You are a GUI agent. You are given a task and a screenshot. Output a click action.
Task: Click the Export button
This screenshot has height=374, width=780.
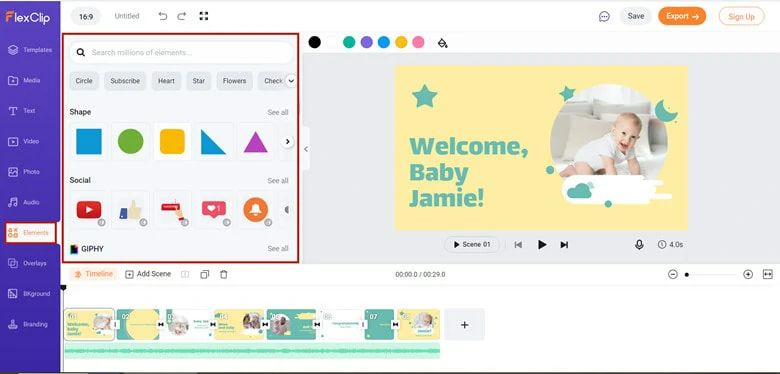tap(682, 16)
